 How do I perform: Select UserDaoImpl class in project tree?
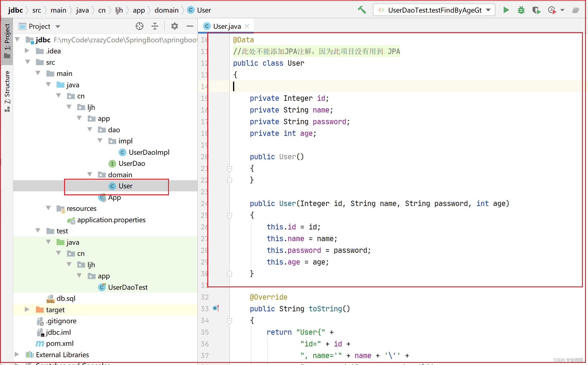pos(144,152)
